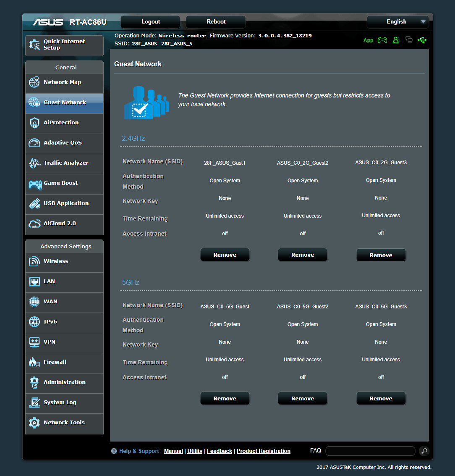455x476 pixels.
Task: Click the WAN globe icon
Action: [34, 302]
